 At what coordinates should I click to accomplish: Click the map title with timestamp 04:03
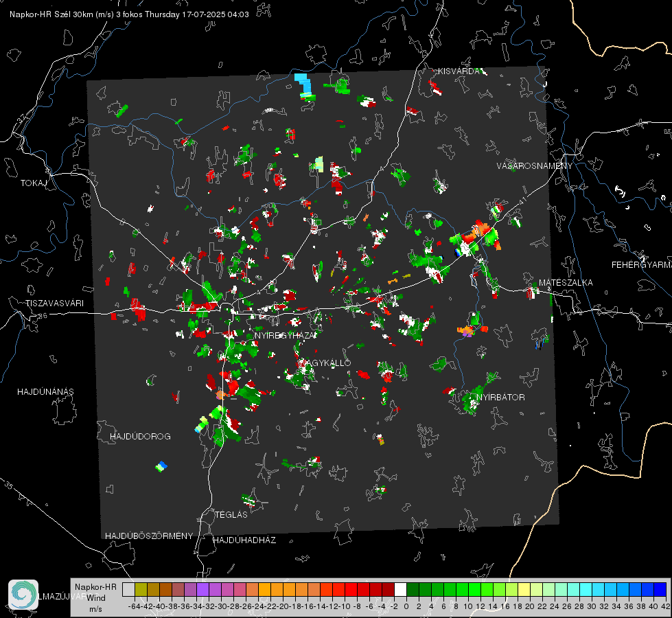[x=129, y=14]
